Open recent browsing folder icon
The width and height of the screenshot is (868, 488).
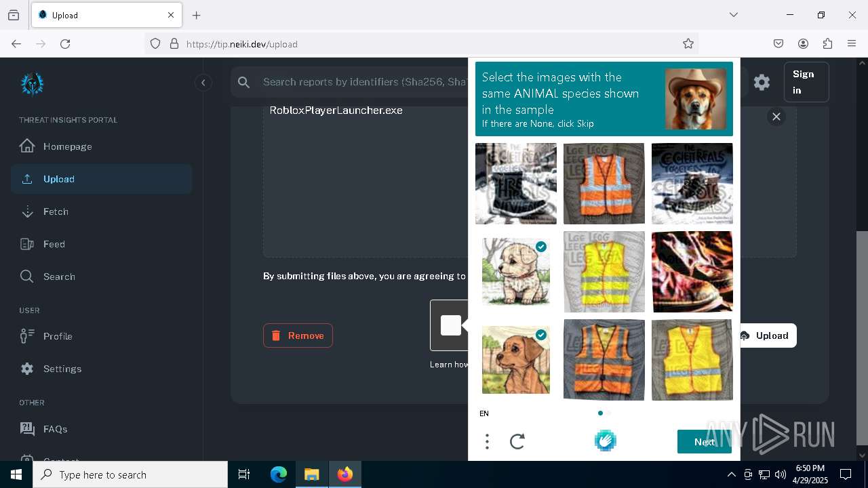tap(14, 15)
